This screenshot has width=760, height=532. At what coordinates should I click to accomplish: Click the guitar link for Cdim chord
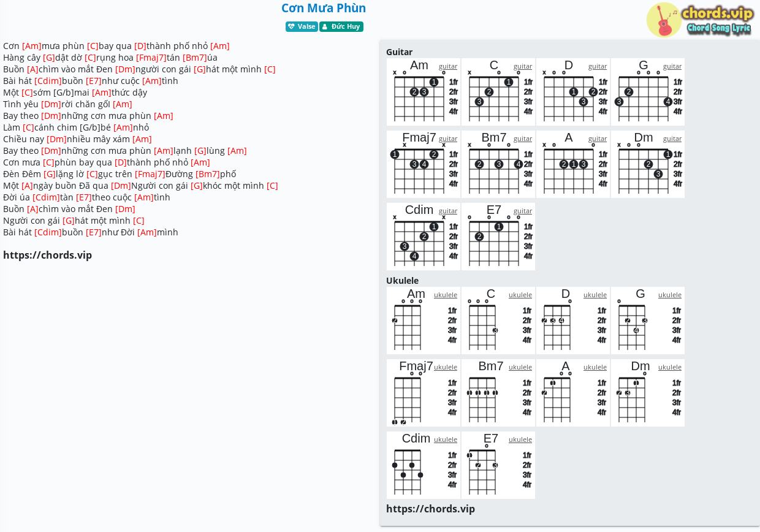[448, 211]
